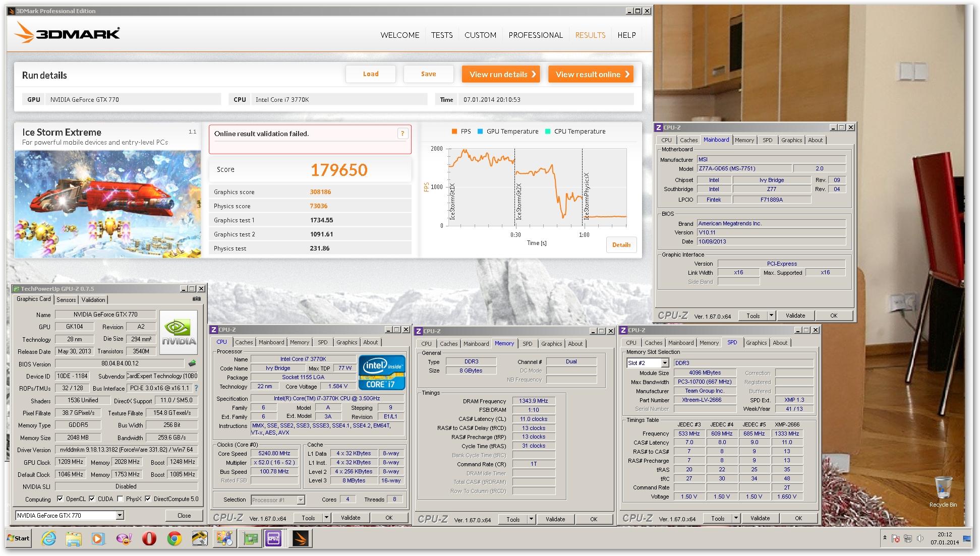Click the GPU Name field in GPU-Z

pos(105,315)
